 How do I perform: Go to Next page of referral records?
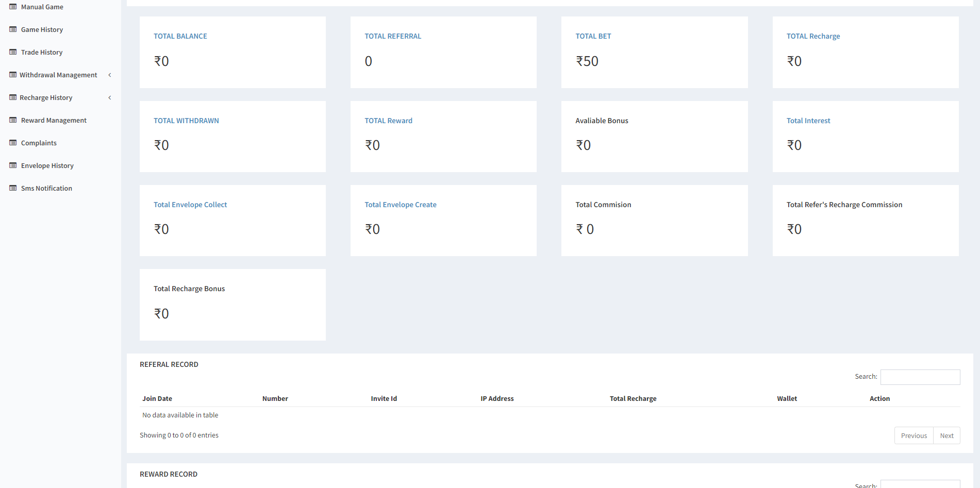tap(946, 435)
